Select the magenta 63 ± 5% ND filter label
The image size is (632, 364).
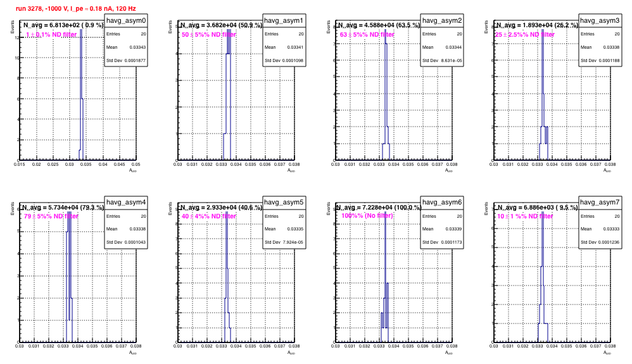click(x=367, y=35)
